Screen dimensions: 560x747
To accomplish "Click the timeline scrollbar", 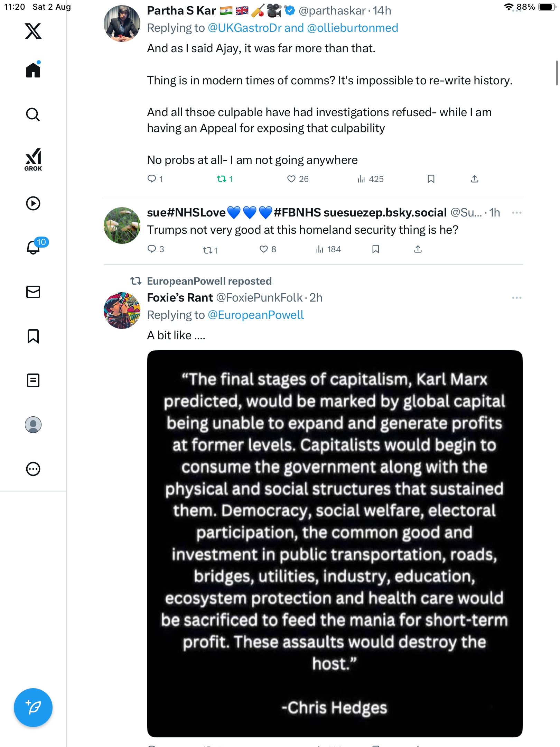I will pyautogui.click(x=557, y=73).
